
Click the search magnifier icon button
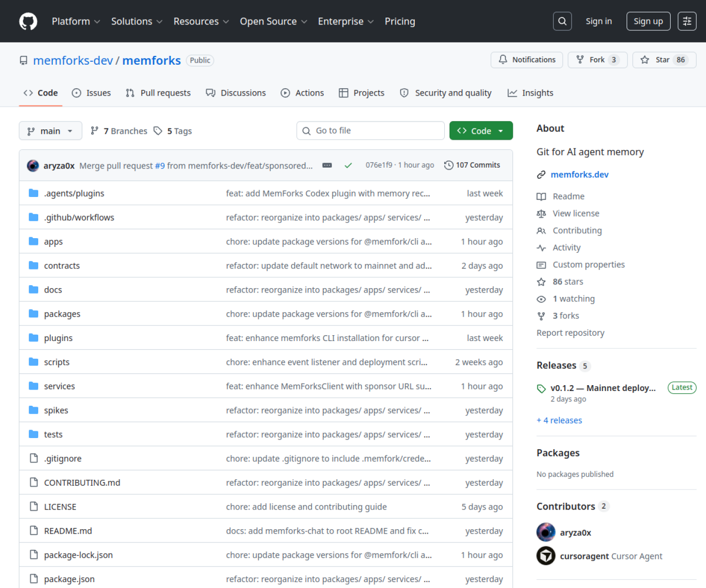(x=562, y=21)
